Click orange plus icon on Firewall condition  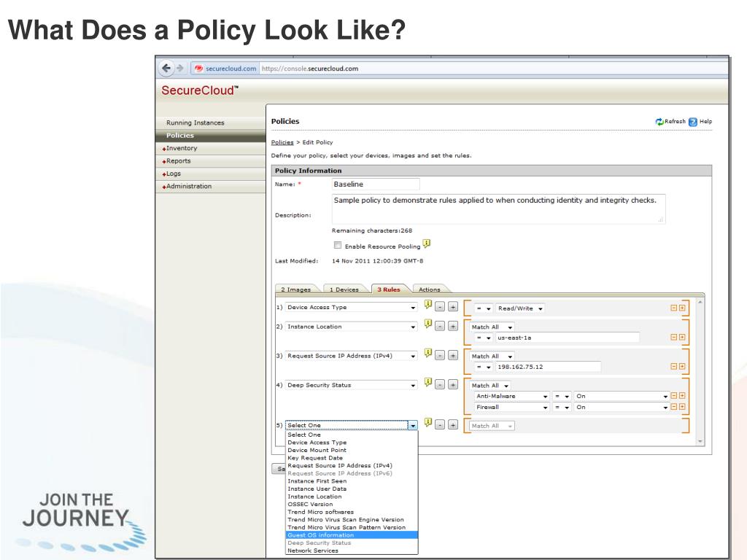pyautogui.click(x=682, y=407)
